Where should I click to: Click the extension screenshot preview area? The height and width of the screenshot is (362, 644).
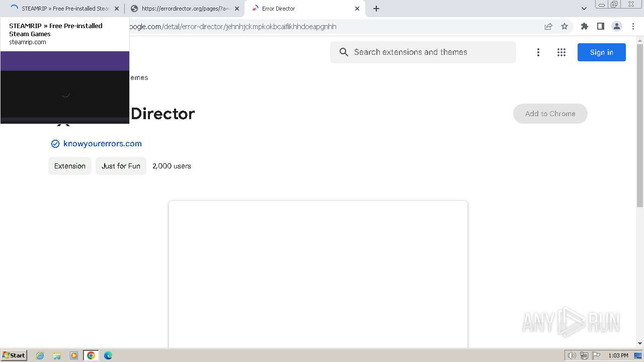click(318, 274)
